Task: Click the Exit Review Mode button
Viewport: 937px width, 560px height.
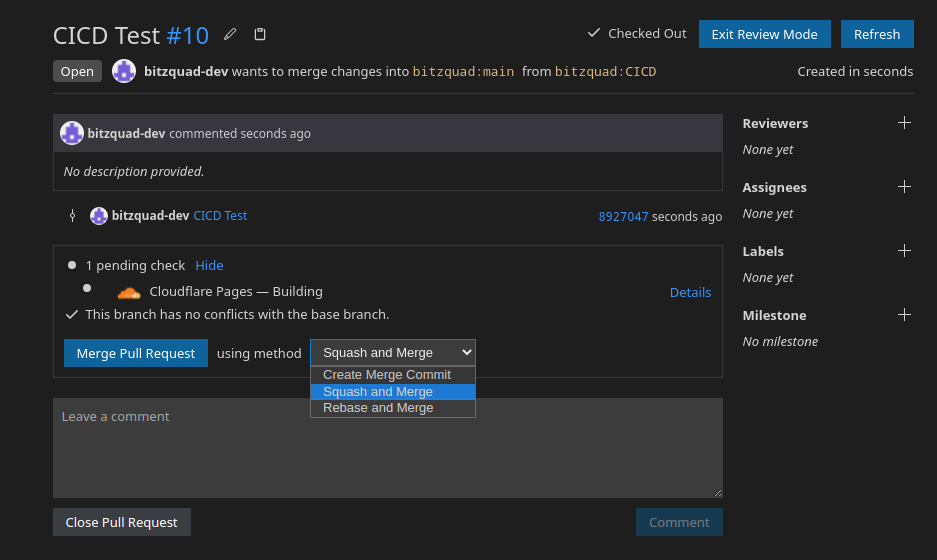Action: 764,34
